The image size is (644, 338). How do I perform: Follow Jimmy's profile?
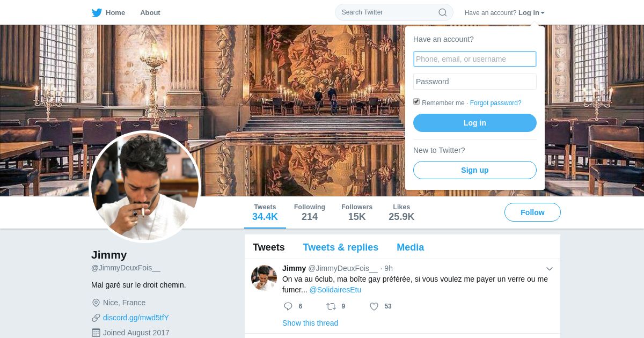click(x=532, y=212)
